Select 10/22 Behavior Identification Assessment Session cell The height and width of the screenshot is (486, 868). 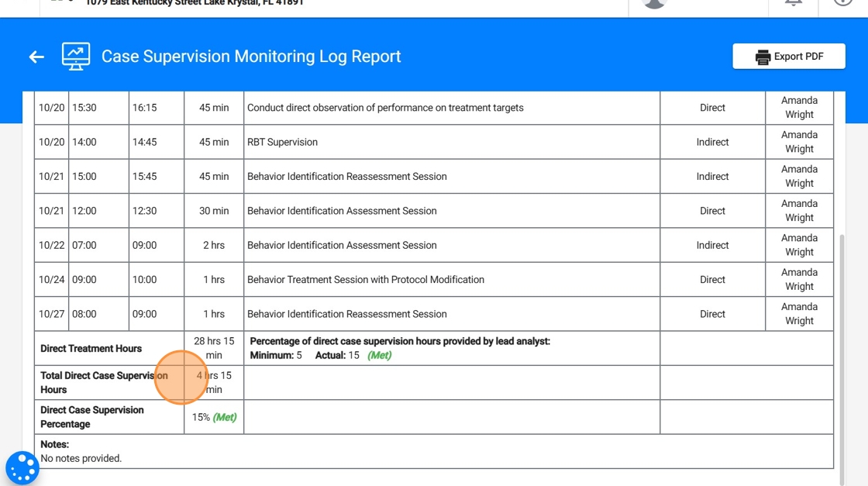[452, 245]
